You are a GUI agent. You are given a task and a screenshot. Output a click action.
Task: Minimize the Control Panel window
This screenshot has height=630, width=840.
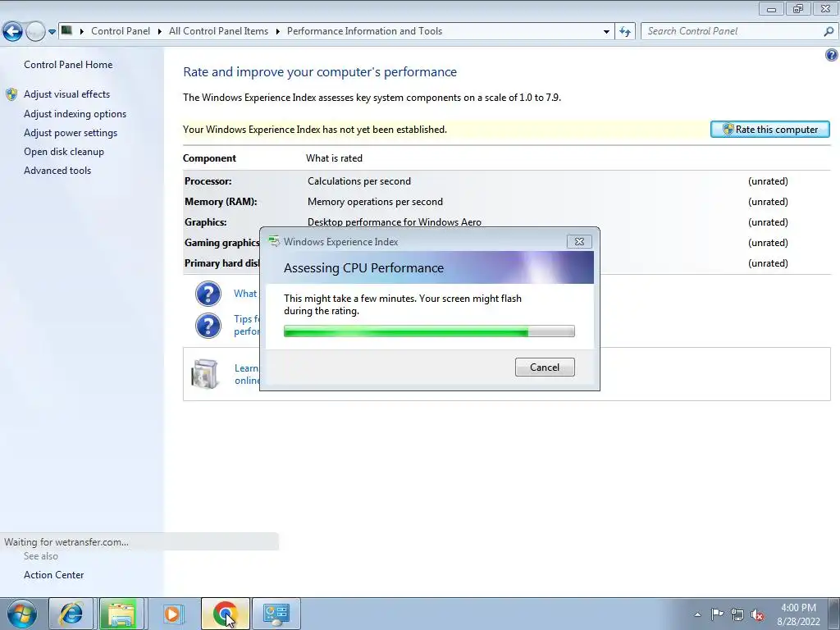(x=771, y=9)
